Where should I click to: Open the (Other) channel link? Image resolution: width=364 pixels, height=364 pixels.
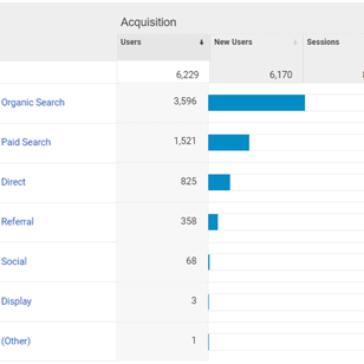pyautogui.click(x=16, y=341)
